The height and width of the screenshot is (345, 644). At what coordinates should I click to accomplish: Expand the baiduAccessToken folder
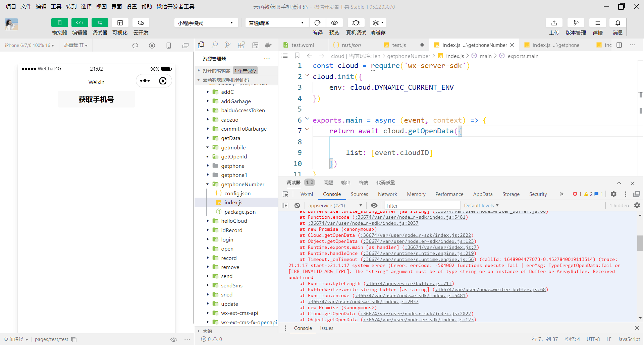[208, 110]
